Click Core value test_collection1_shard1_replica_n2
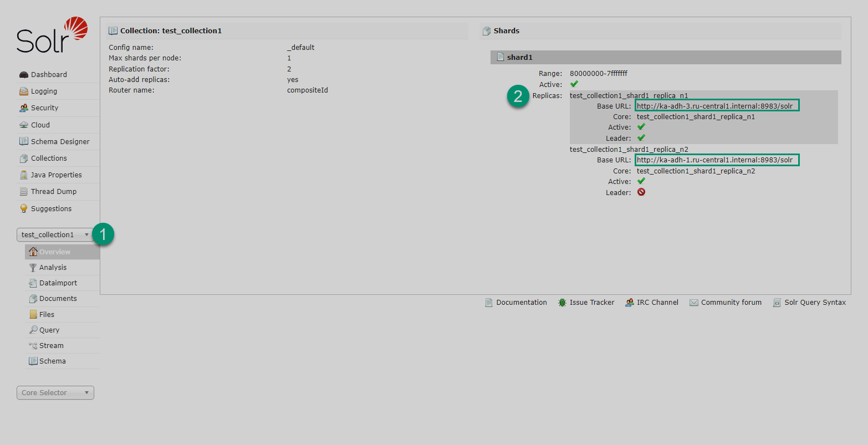This screenshot has height=445, width=868. (696, 171)
